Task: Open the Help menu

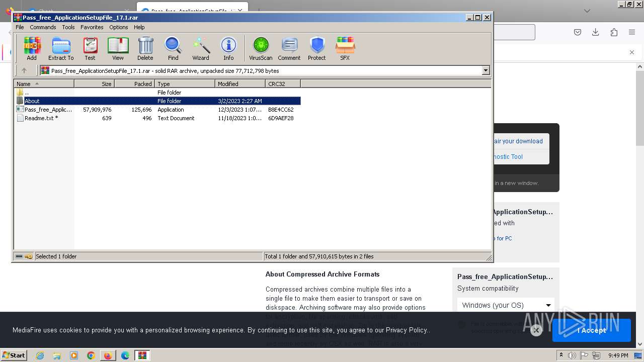Action: click(139, 27)
